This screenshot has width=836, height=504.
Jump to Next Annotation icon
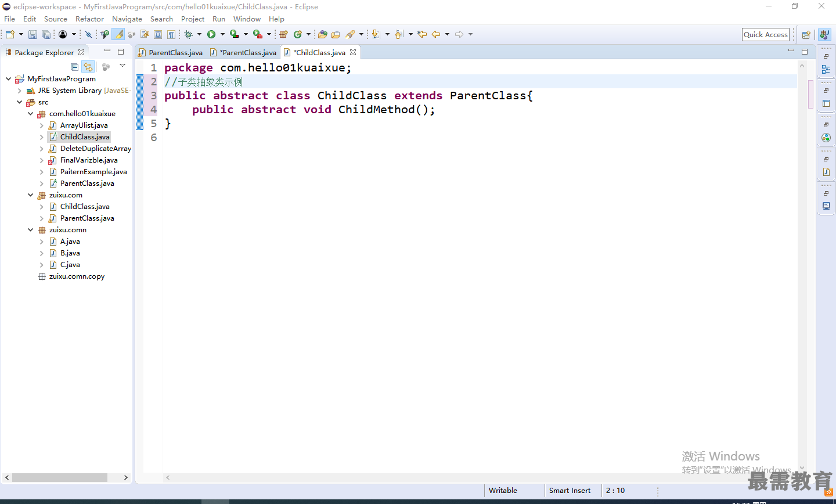point(376,34)
